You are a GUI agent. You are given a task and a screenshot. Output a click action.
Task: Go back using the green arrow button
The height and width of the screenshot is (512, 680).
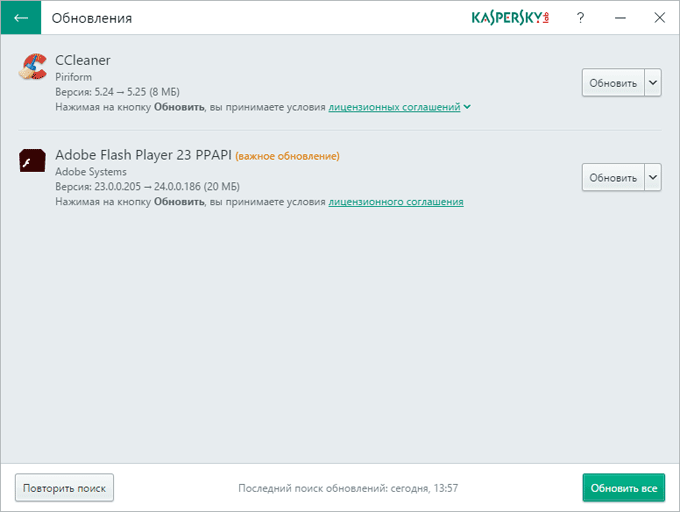pos(21,18)
